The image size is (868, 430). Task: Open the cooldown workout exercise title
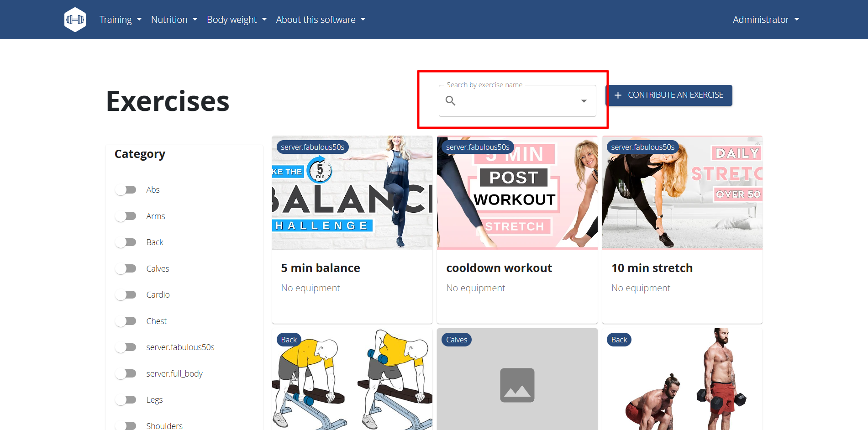[x=499, y=268]
